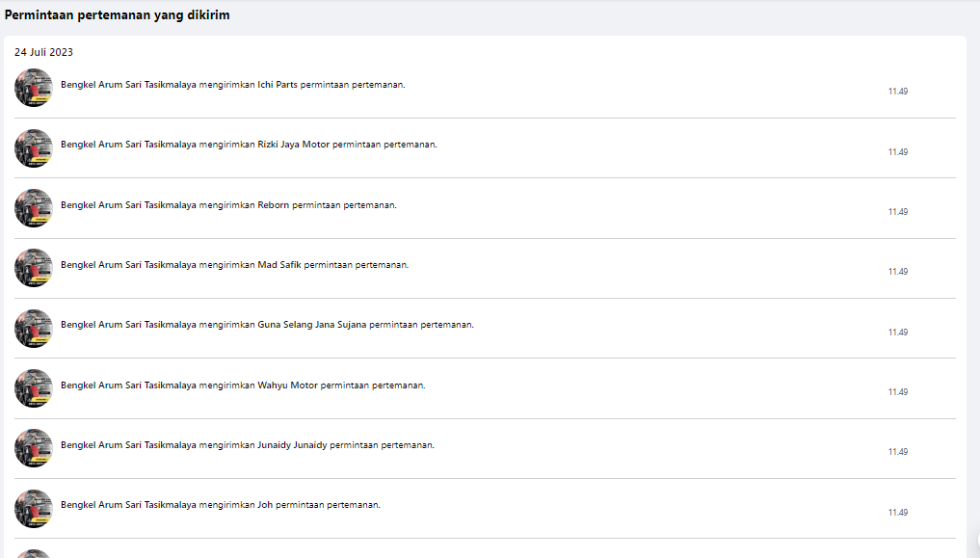The width and height of the screenshot is (980, 558).
Task: Click the avatar in the Joh request row
Action: [x=34, y=509]
